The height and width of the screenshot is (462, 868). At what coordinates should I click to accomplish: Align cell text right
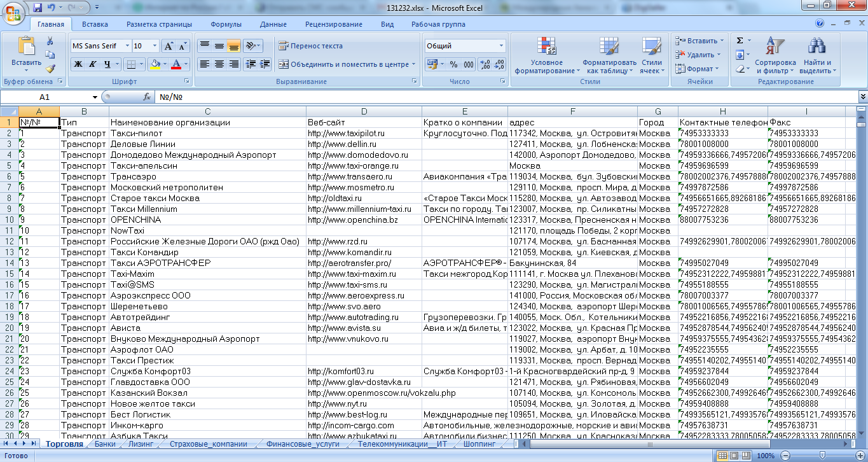pos(234,64)
